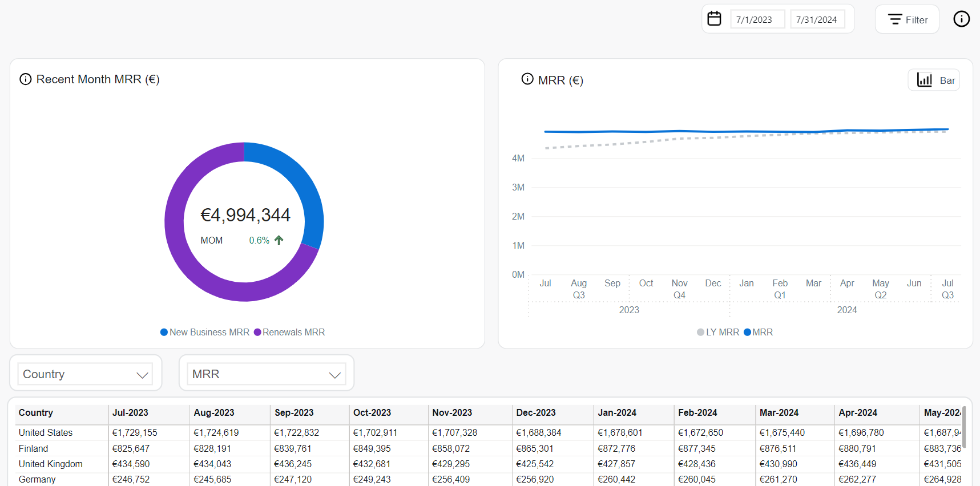The image size is (980, 486).
Task: Click the Oct month axis label
Action: 646,283
